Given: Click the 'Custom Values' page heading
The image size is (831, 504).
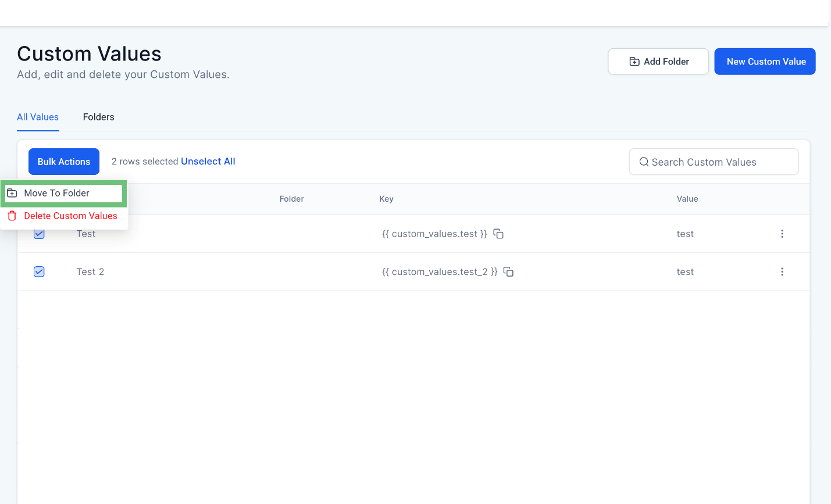Looking at the screenshot, I should point(90,53).
